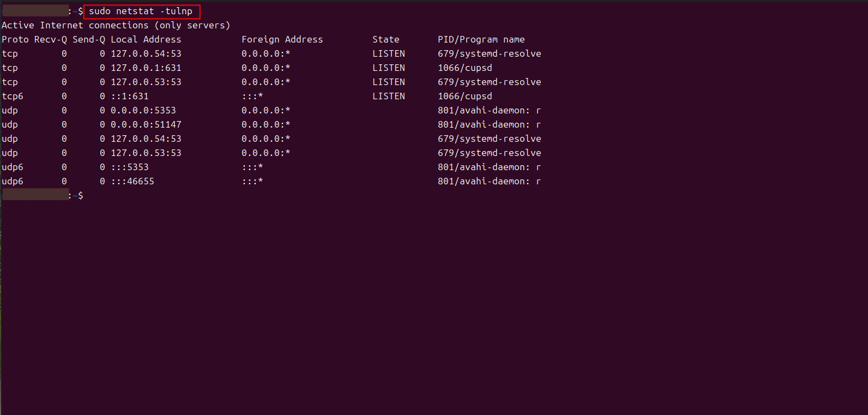The image size is (868, 415).
Task: Click the :::5353 local address
Action: [x=129, y=167]
